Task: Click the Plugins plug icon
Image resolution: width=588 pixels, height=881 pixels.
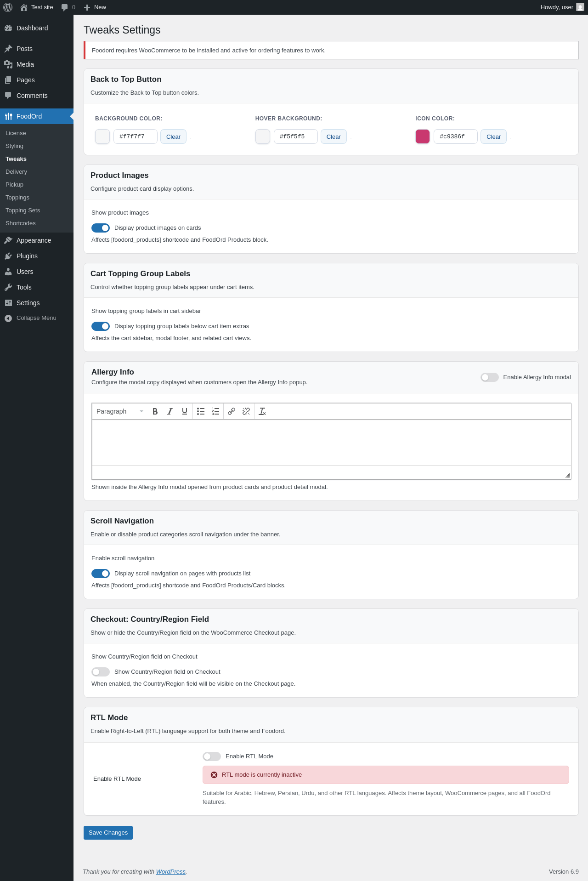Action: click(x=8, y=256)
